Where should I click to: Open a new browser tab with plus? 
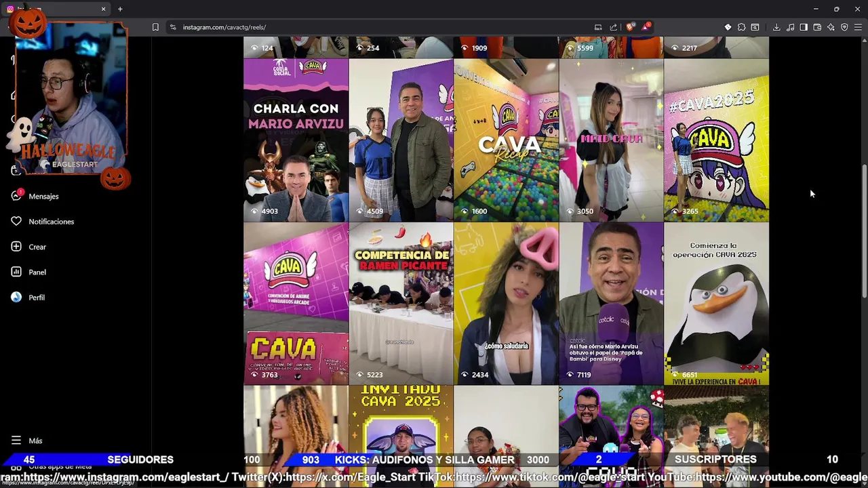(x=120, y=9)
